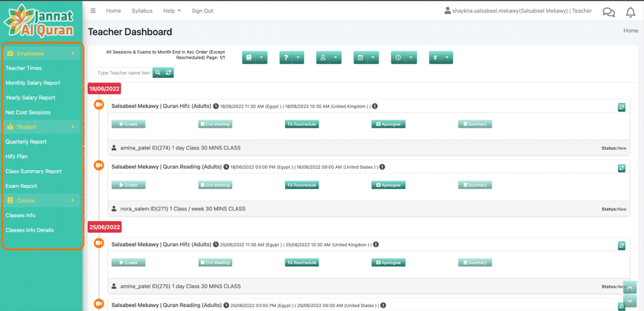Click the refresh icon beside search
This screenshot has height=311, width=644.
169,73
